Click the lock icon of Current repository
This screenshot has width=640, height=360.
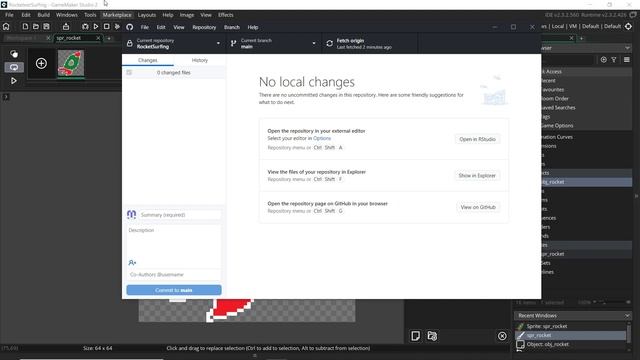click(129, 43)
